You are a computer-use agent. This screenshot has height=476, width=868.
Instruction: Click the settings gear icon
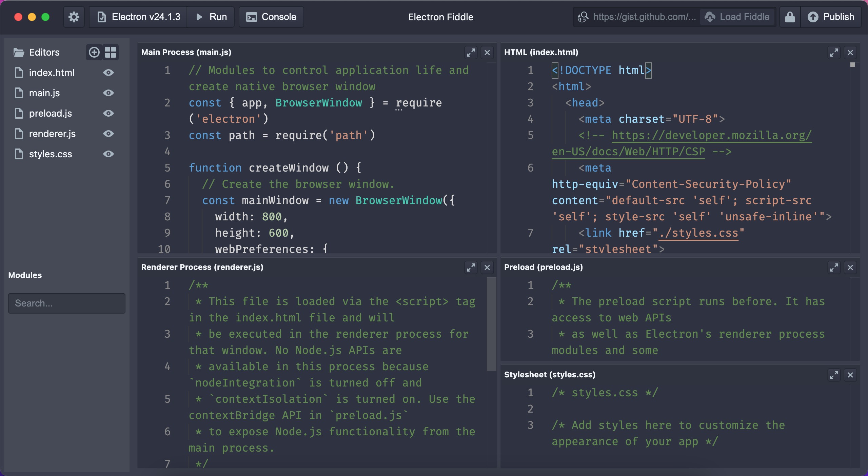click(74, 16)
